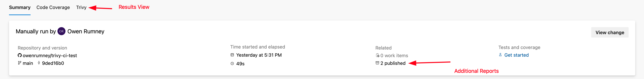
Task: Open commit 9ded16b0
Action: [x=53, y=63]
